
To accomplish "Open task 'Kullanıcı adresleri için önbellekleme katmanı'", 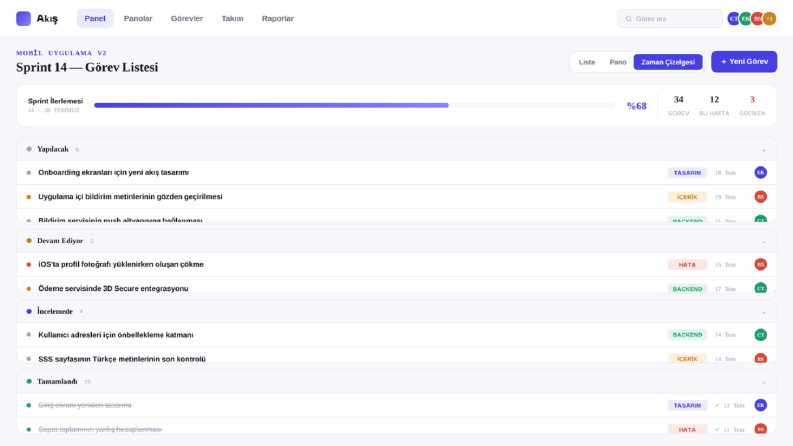I will point(116,335).
